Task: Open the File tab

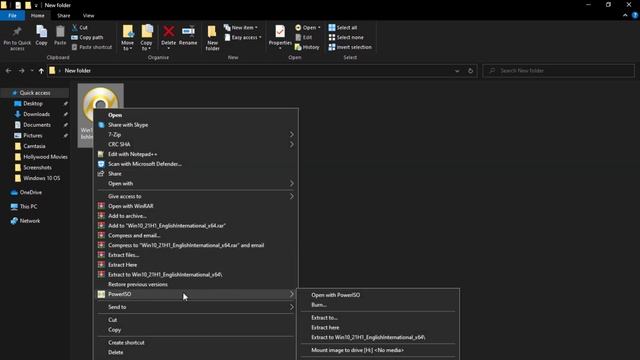Action: pyautogui.click(x=12, y=16)
